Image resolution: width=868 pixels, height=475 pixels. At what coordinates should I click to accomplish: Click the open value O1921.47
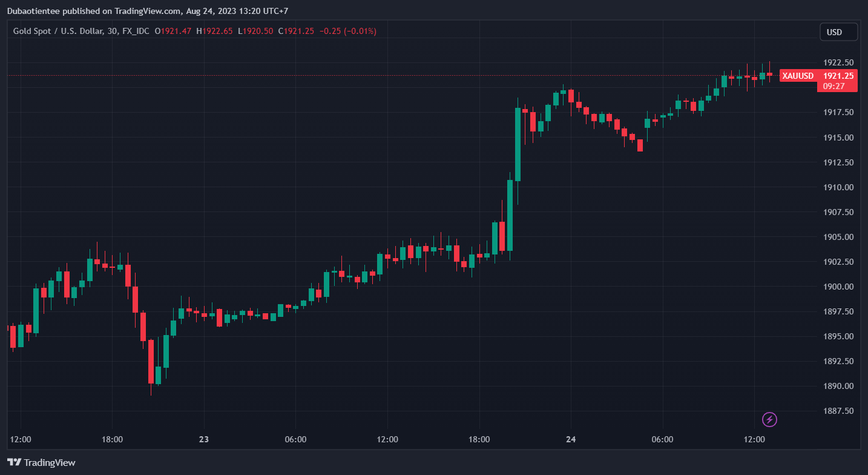(x=173, y=32)
